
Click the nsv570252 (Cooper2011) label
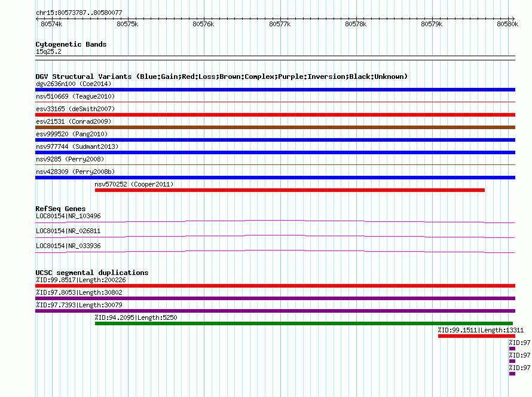click(134, 184)
